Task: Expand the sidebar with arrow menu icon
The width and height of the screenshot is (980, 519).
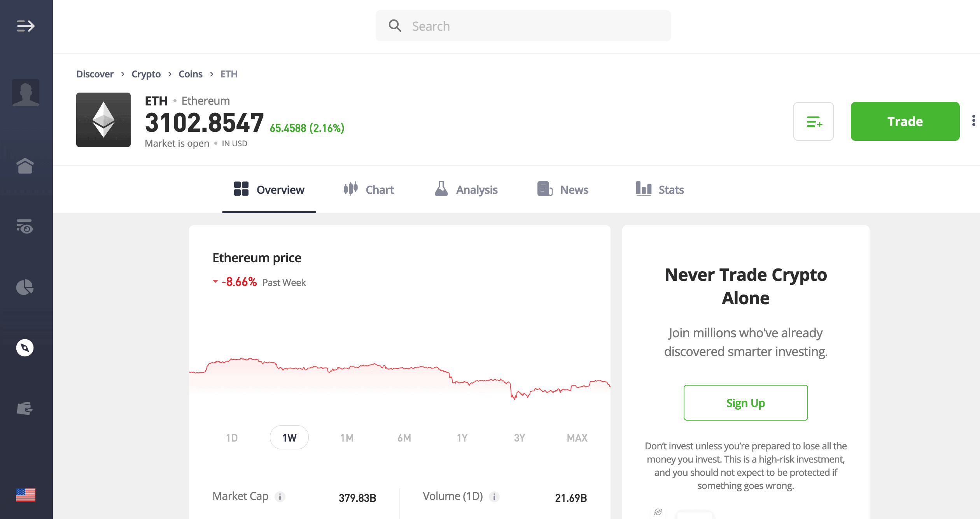Action: [26, 26]
